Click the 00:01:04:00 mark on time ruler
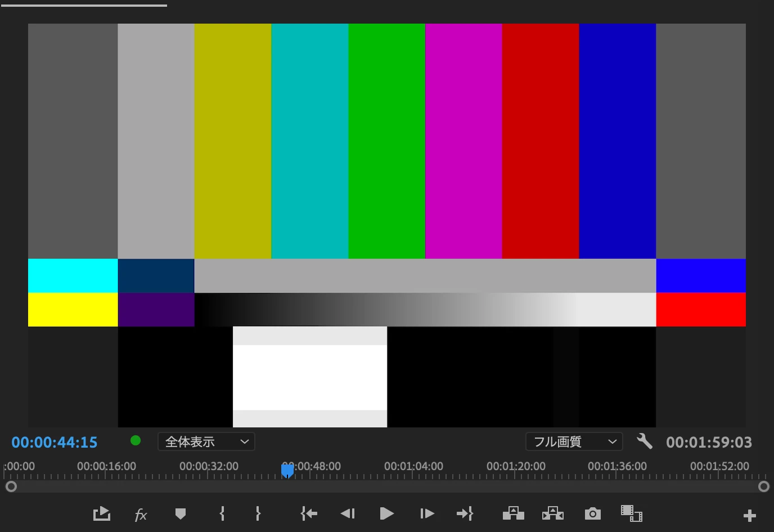Screen dimensions: 774x532 click(x=413, y=466)
